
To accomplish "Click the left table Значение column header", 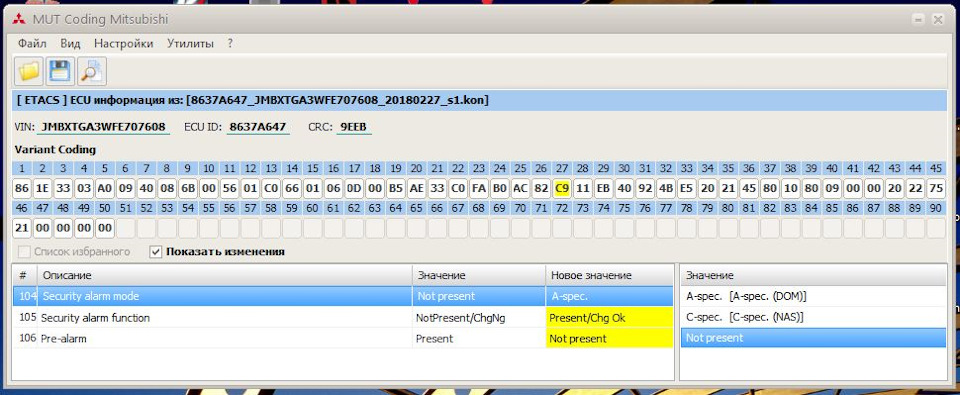I will [x=479, y=276].
